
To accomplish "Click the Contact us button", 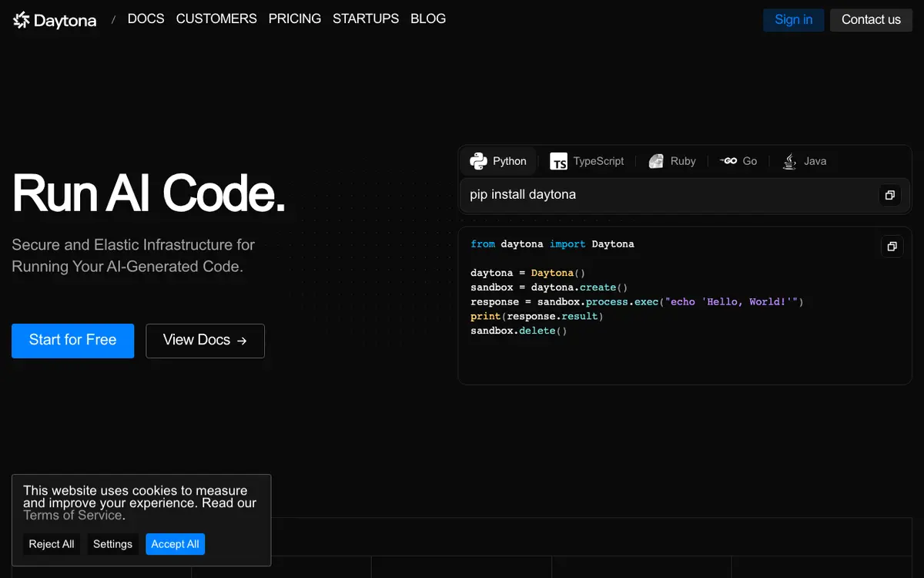I will (871, 20).
